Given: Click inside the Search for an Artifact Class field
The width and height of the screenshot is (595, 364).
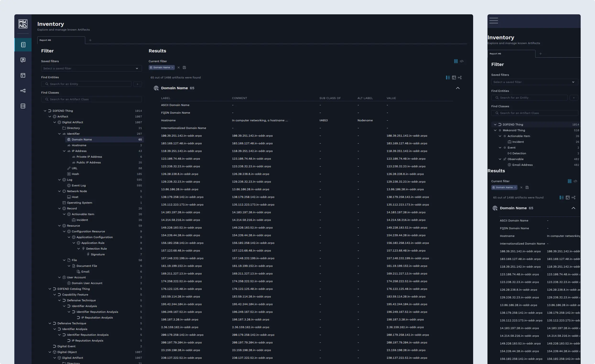Looking at the screenshot, I should tap(91, 99).
